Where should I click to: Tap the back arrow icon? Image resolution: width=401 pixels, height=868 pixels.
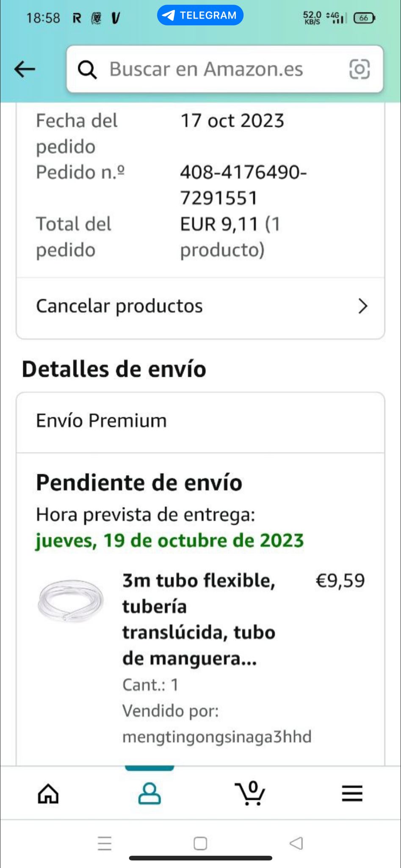pos(25,69)
